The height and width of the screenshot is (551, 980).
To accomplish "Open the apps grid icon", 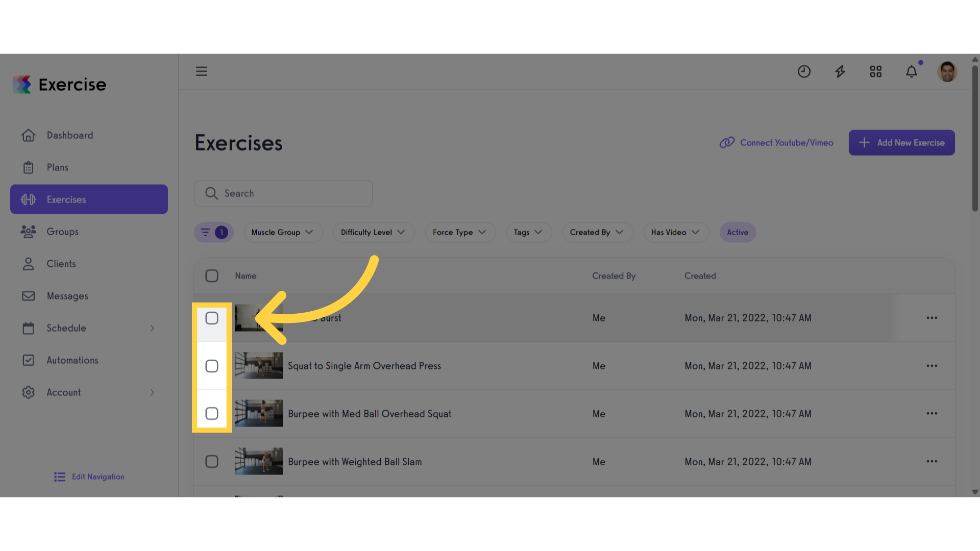I will point(875,71).
